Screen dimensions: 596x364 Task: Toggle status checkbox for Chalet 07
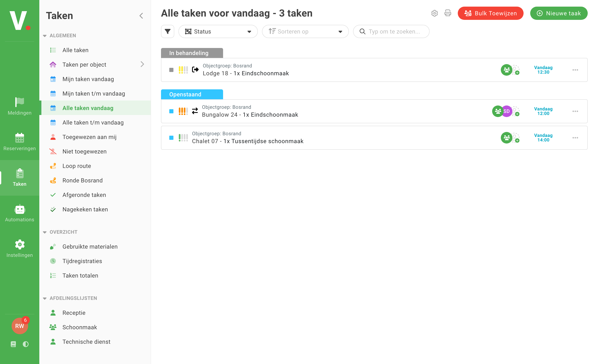coord(171,138)
